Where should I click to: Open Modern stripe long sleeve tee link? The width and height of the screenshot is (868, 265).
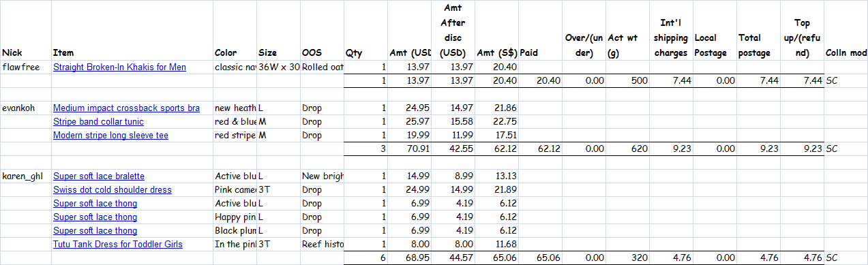click(110, 135)
